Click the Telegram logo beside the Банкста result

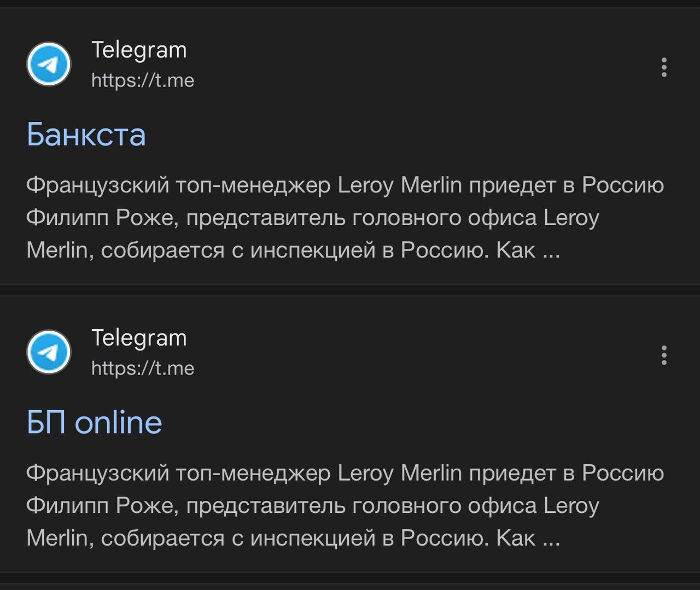[x=49, y=65]
